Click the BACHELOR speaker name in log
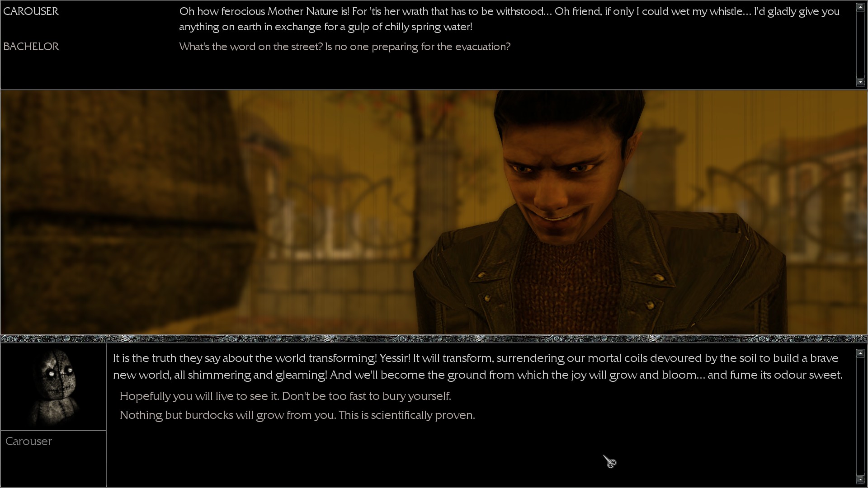The height and width of the screenshot is (488, 868). coord(31,47)
